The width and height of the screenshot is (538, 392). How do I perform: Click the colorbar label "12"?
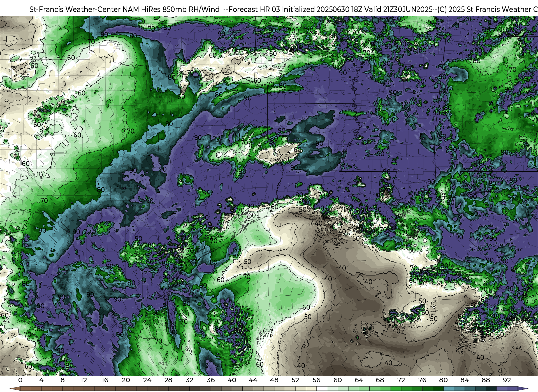coord(84,380)
